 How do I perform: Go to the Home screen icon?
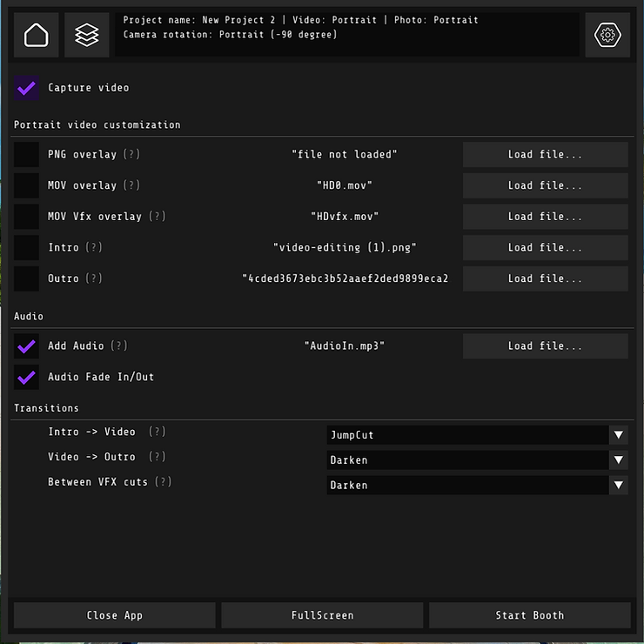pos(37,35)
